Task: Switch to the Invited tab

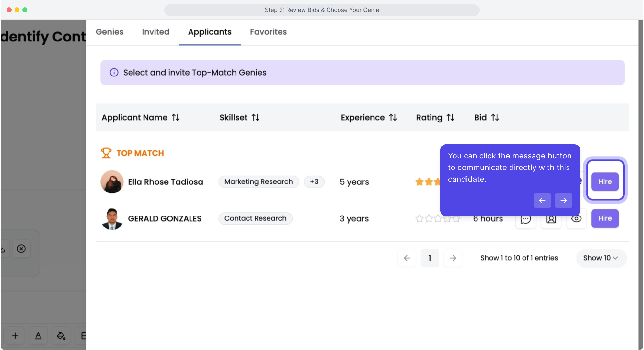Action: coord(155,32)
